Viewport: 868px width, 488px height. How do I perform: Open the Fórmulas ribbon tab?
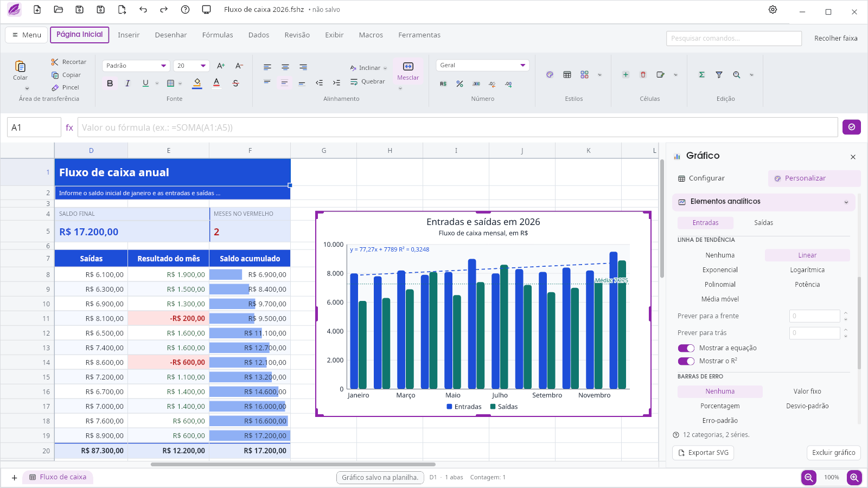[218, 35]
